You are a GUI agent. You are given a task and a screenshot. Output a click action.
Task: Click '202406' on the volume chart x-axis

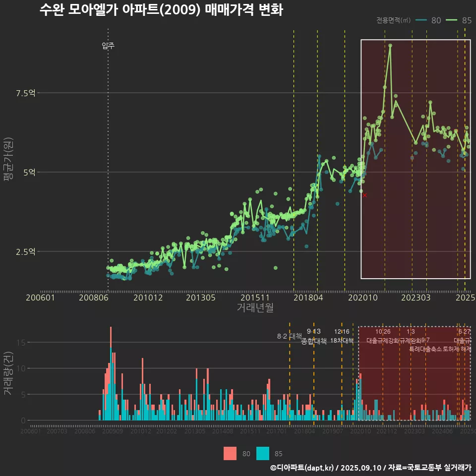442,431
